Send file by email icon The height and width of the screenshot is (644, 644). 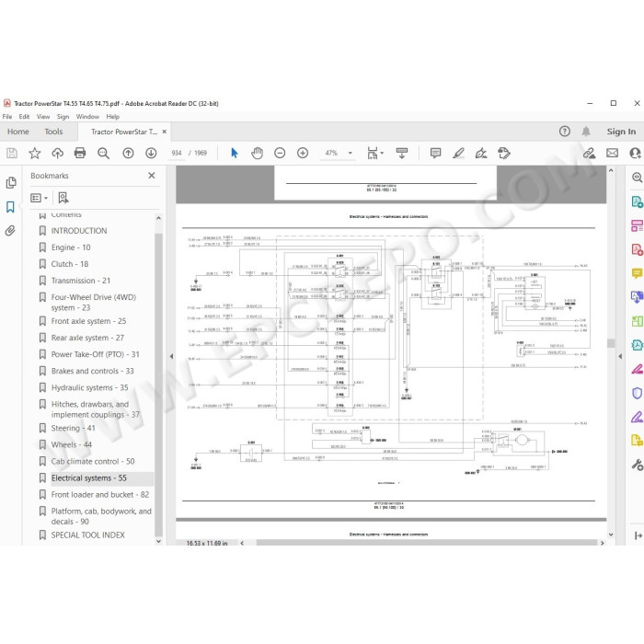(x=612, y=154)
